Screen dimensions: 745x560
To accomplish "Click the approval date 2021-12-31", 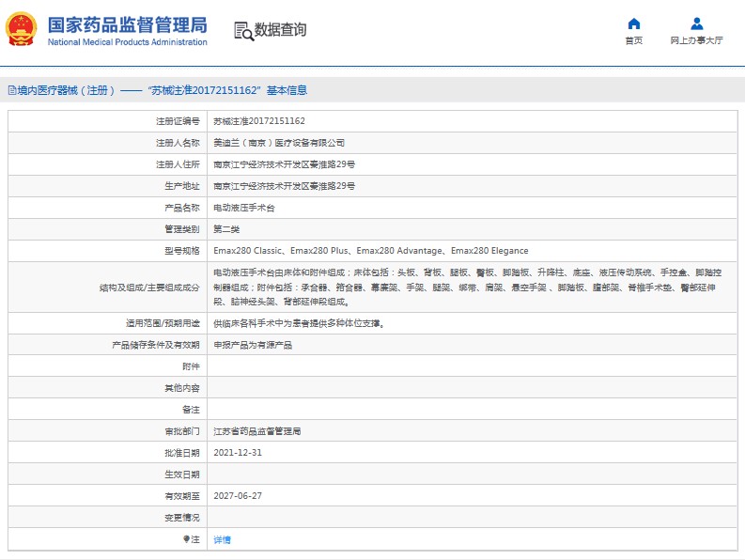I will point(237,453).
